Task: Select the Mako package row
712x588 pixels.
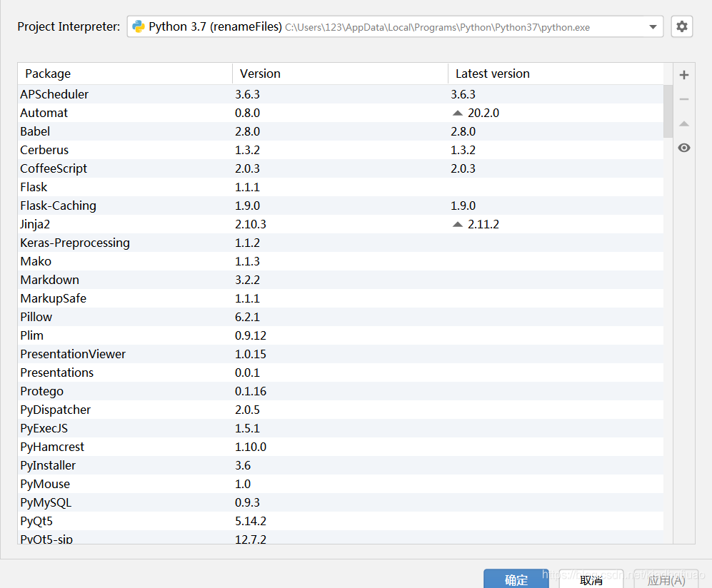Action: (341, 262)
